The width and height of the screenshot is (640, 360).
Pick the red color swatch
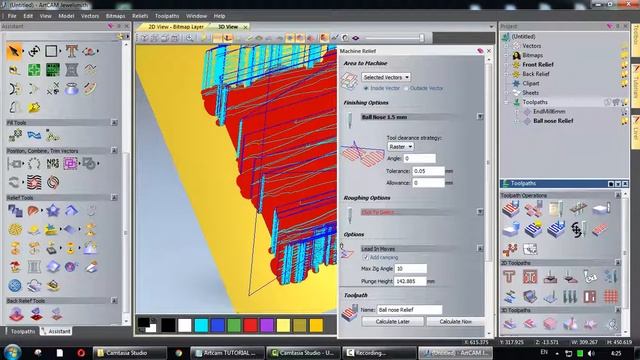(x=250, y=325)
